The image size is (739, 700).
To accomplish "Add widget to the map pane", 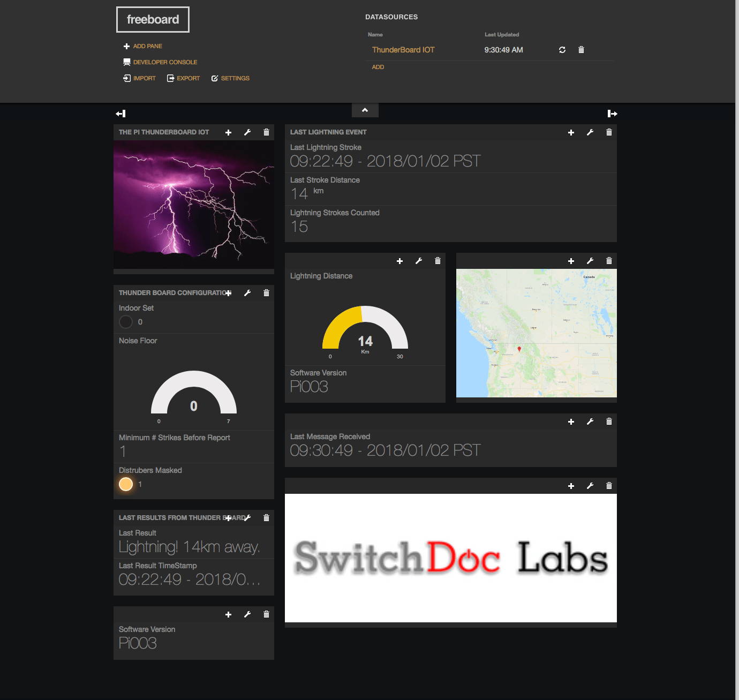I will tap(571, 261).
